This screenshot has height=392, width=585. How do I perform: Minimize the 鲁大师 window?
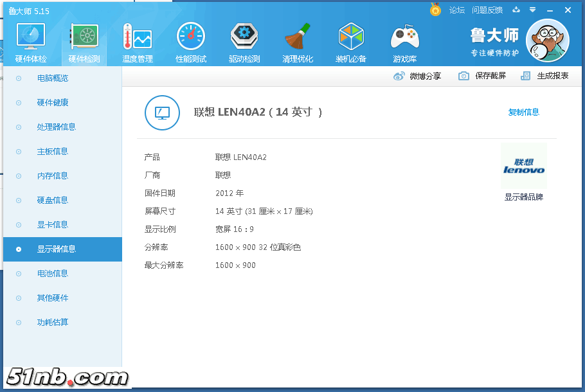(550, 10)
